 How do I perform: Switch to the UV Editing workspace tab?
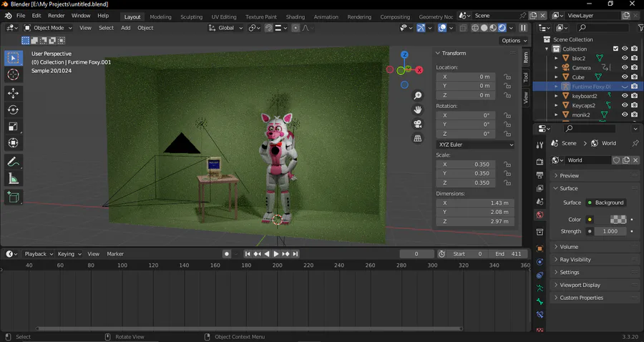point(224,17)
